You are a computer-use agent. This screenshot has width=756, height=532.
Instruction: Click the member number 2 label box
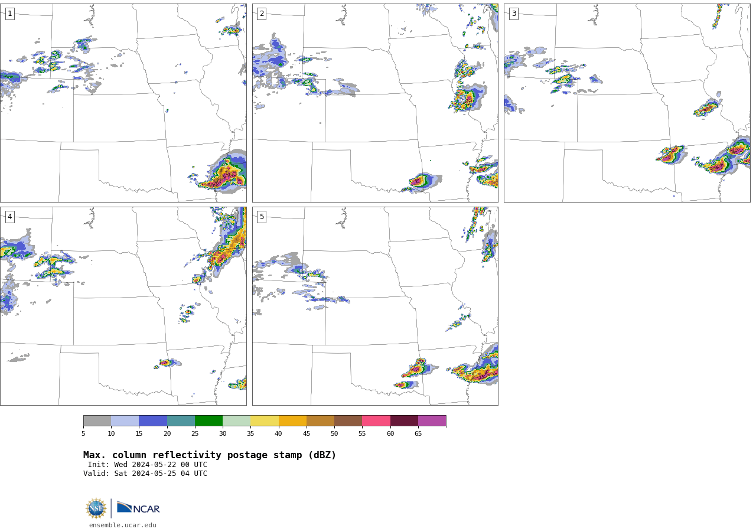[x=262, y=14]
